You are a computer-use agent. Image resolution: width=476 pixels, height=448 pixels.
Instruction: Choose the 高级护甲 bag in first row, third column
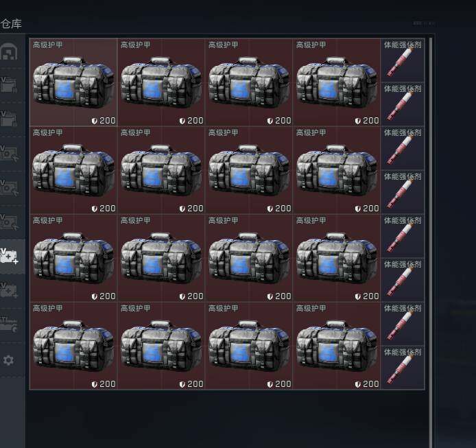point(249,82)
